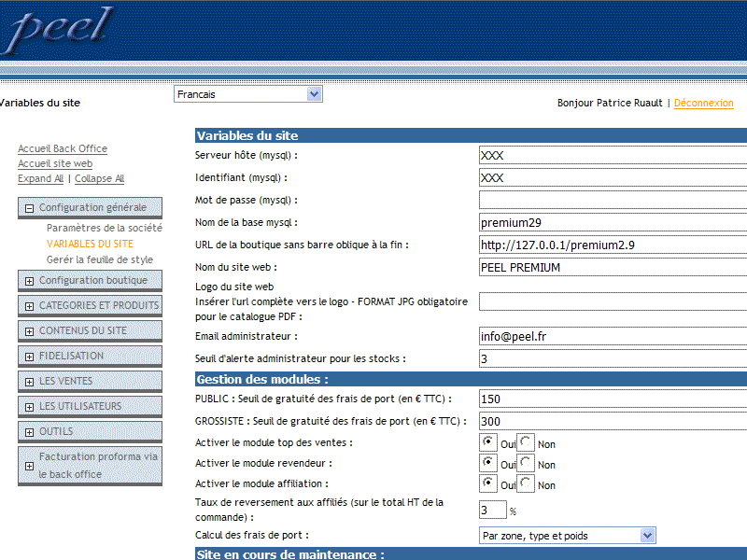The height and width of the screenshot is (560, 747).
Task: Click the peel logo in header
Action: pyautogui.click(x=57, y=30)
